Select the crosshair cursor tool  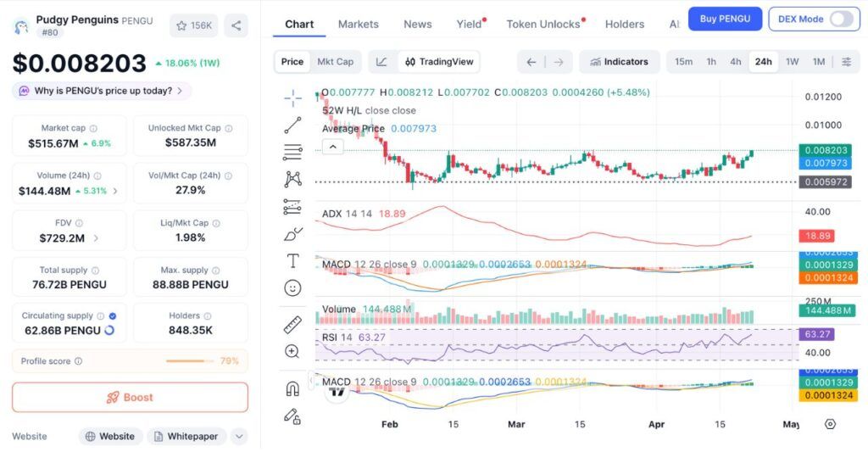[x=292, y=98]
